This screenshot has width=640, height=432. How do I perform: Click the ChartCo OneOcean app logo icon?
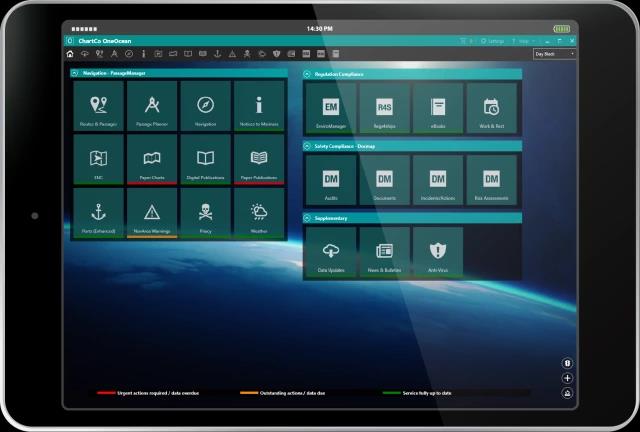pos(70,41)
